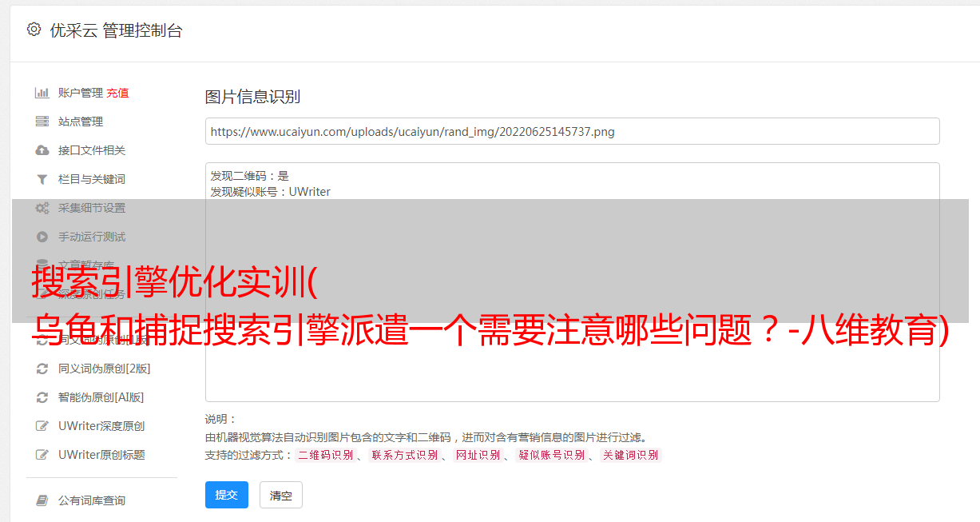
Task: Focus the image URL input field
Action: pos(572,131)
